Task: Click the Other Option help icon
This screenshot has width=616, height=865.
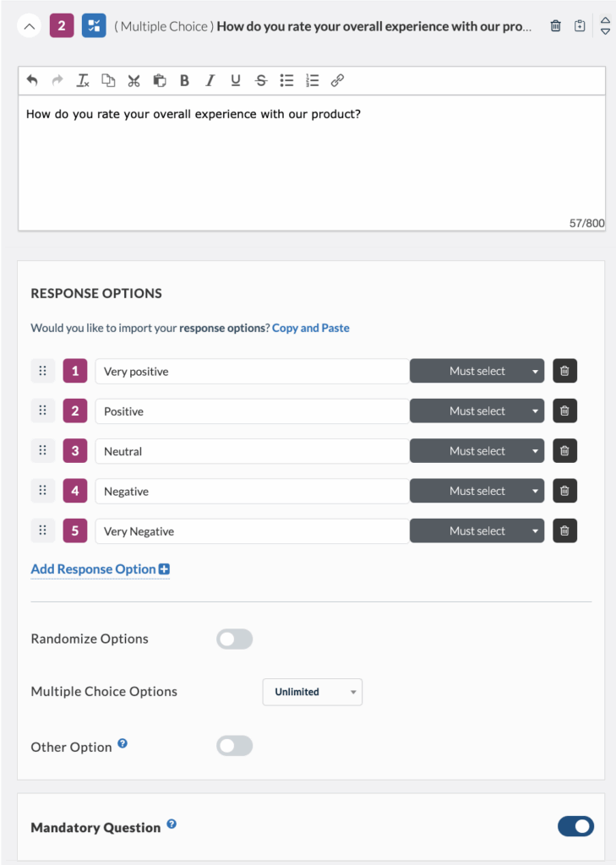Action: [x=123, y=743]
